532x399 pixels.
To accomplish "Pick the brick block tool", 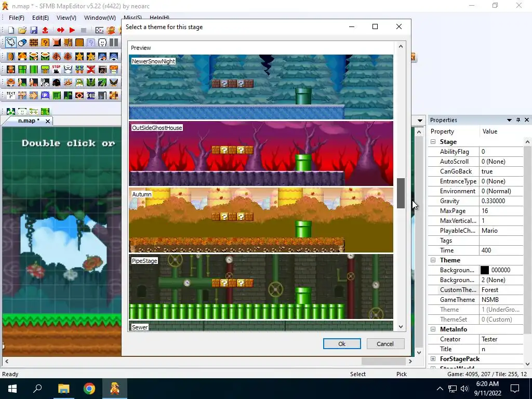I will point(34,43).
